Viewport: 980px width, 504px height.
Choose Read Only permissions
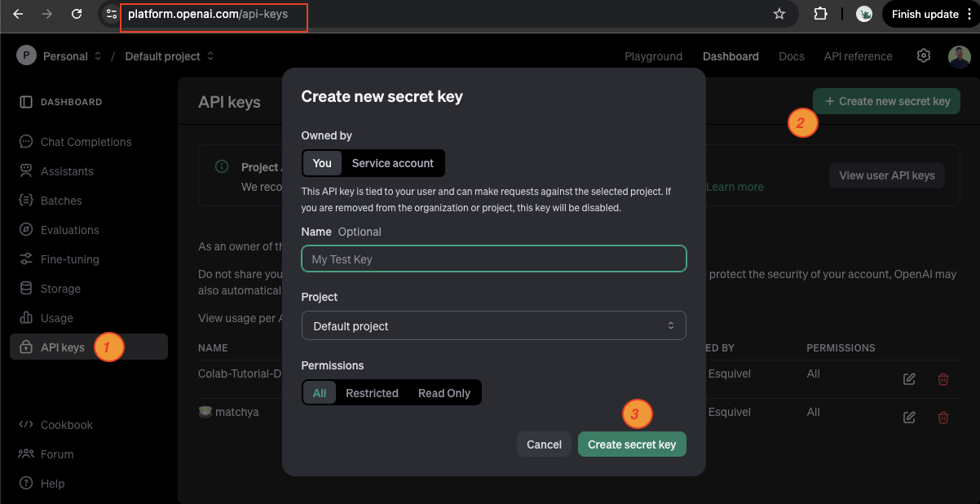[444, 392]
